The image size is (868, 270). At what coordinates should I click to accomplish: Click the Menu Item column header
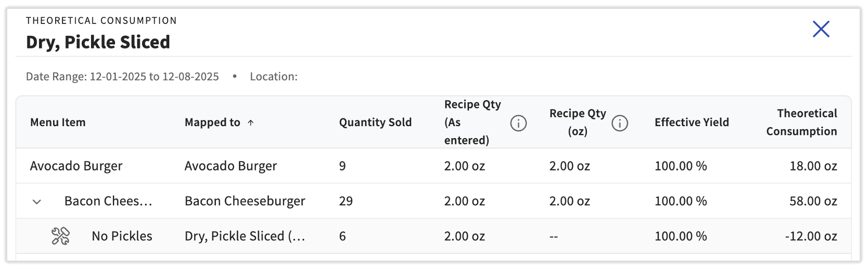pyautogui.click(x=58, y=122)
